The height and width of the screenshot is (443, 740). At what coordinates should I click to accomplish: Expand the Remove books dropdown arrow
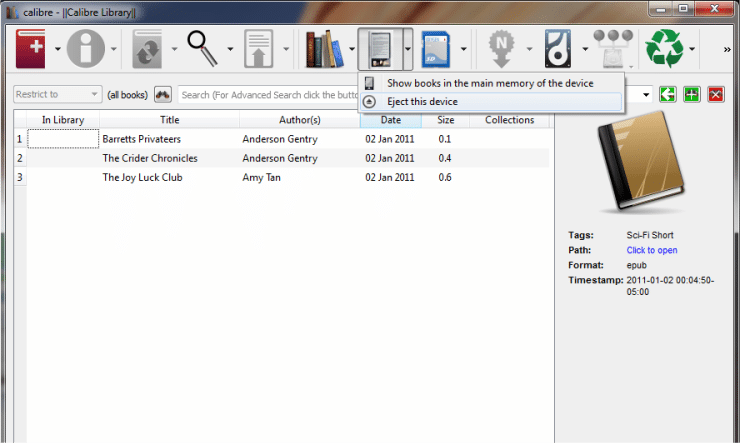692,49
